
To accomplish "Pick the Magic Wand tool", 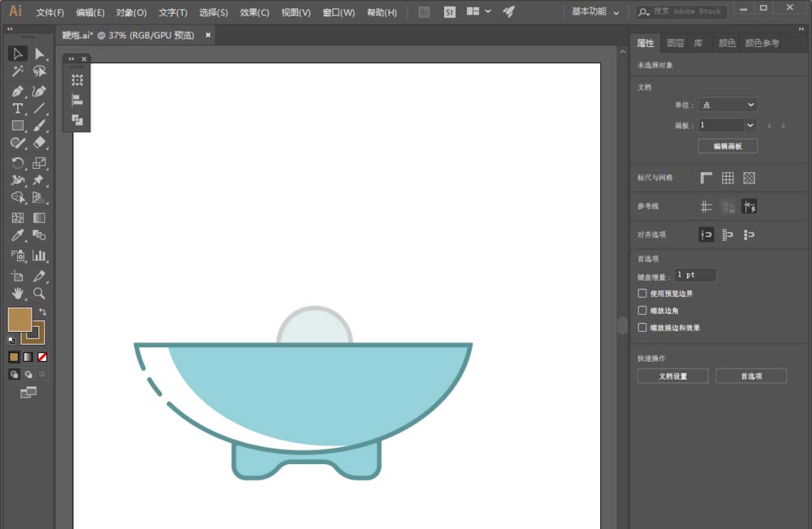I will click(17, 71).
